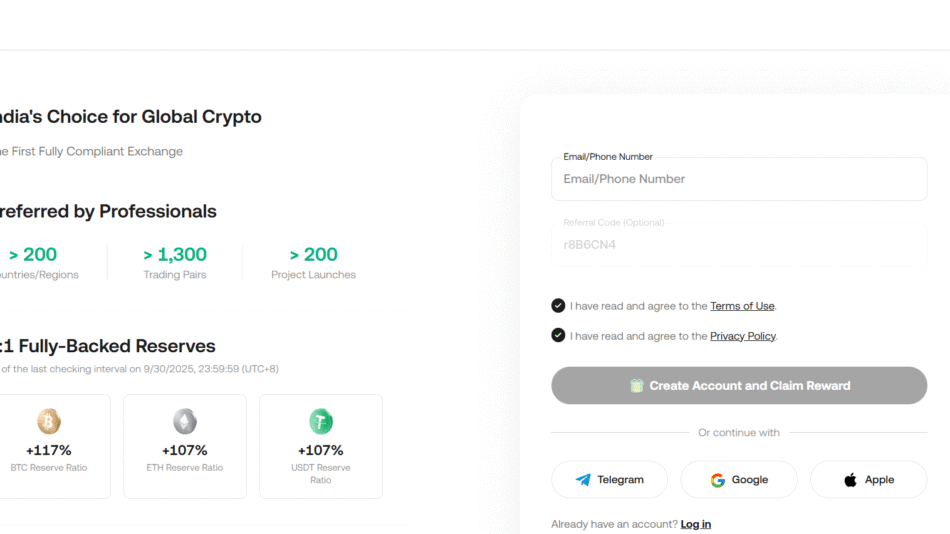Click the Telegram paper plane icon
Screen dimensions: 950x534
click(584, 480)
